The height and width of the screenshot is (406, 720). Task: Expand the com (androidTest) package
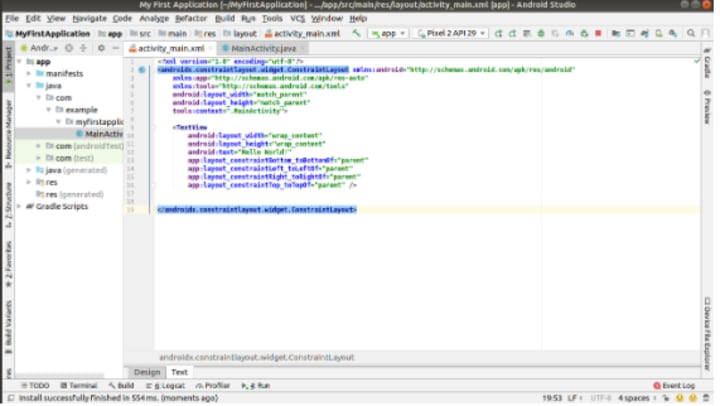(x=39, y=146)
